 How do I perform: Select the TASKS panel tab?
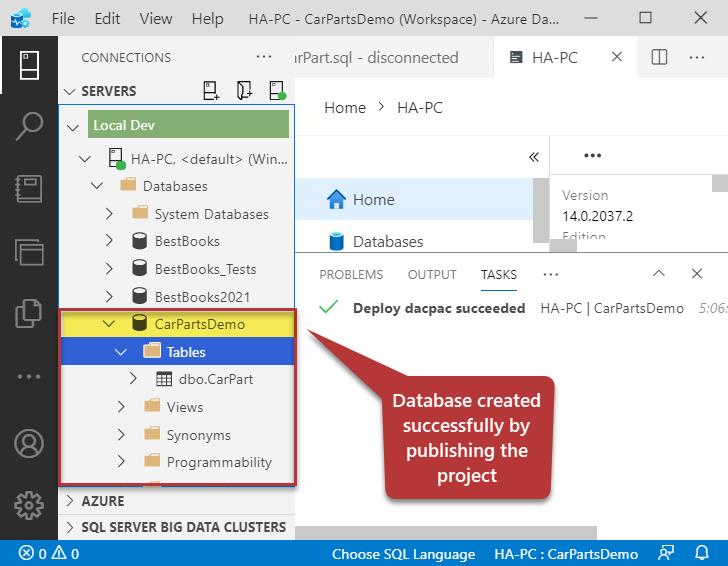[499, 275]
